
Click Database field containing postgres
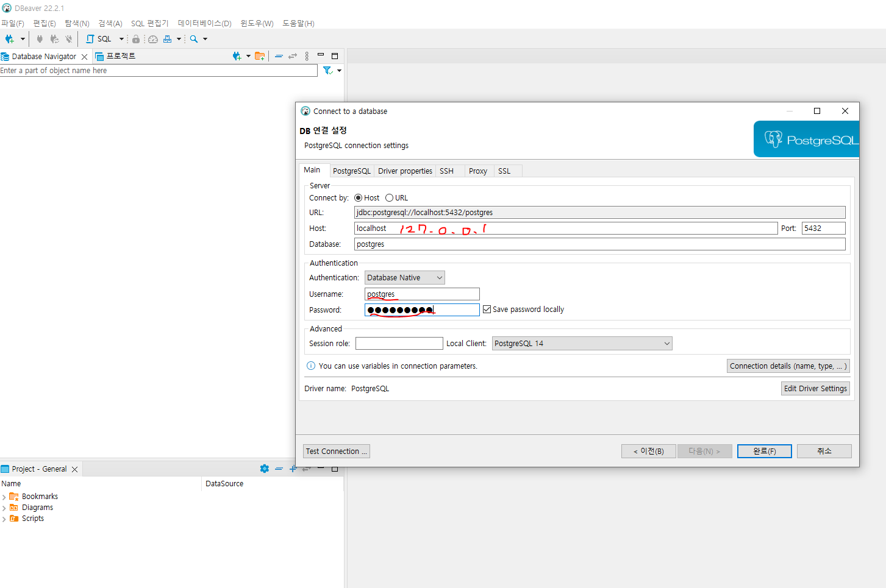[600, 244]
